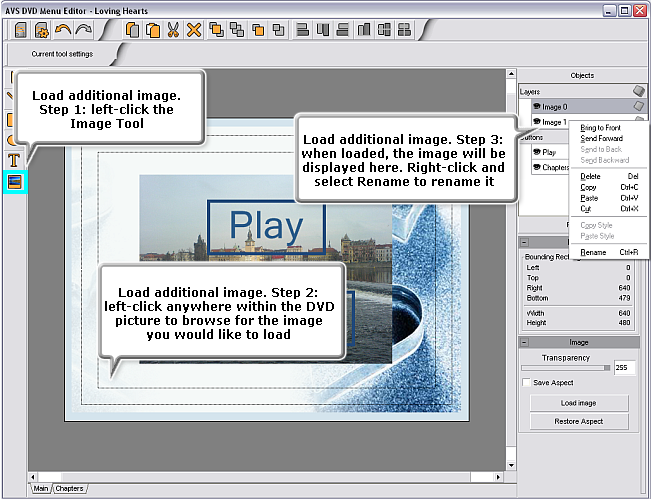Click the canvas vertical scrollbar up arrow
Image resolution: width=651 pixels, height=499 pixels.
[x=511, y=74]
